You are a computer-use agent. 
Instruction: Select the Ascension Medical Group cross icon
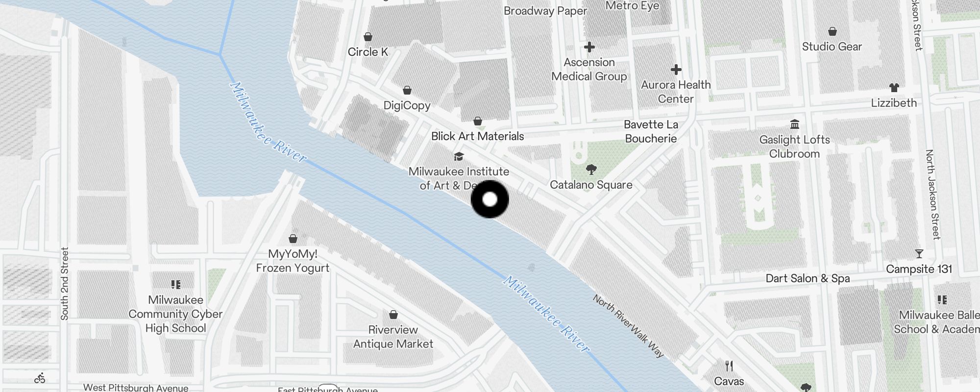(589, 47)
